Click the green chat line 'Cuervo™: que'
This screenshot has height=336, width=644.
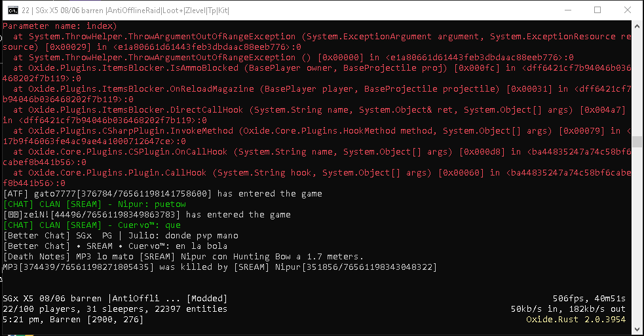click(92, 225)
